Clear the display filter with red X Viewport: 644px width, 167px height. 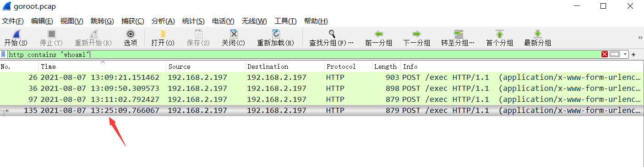pos(605,54)
